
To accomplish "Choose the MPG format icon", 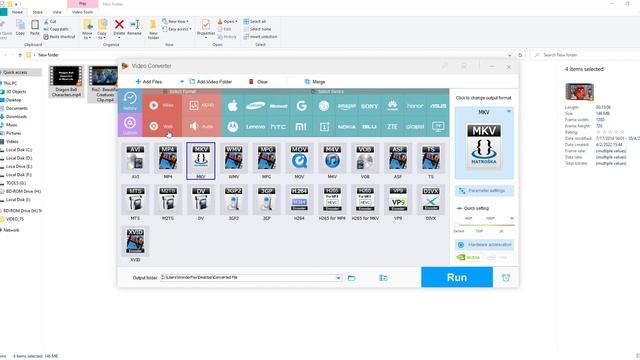I will click(x=266, y=158).
